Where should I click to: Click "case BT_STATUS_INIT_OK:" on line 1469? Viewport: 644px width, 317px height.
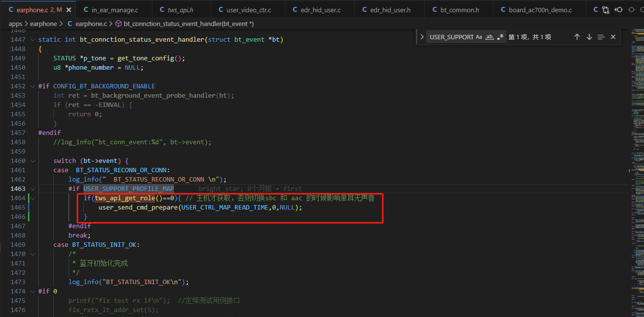click(97, 245)
